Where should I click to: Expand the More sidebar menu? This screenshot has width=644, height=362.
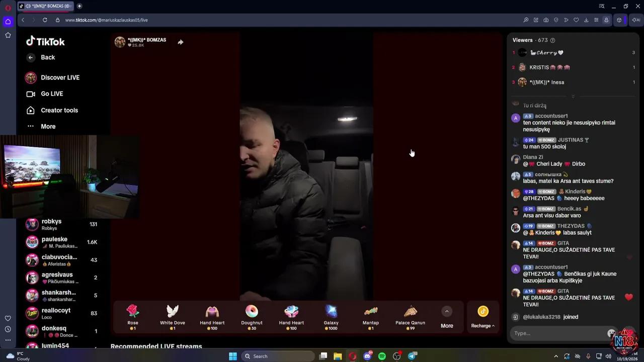41,126
